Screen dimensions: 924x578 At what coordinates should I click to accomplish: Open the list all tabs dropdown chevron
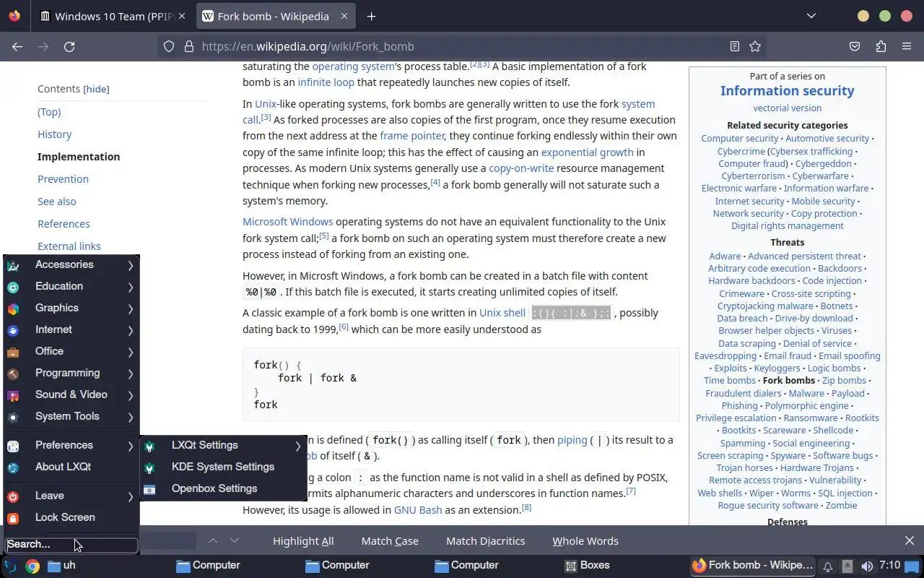coord(811,16)
